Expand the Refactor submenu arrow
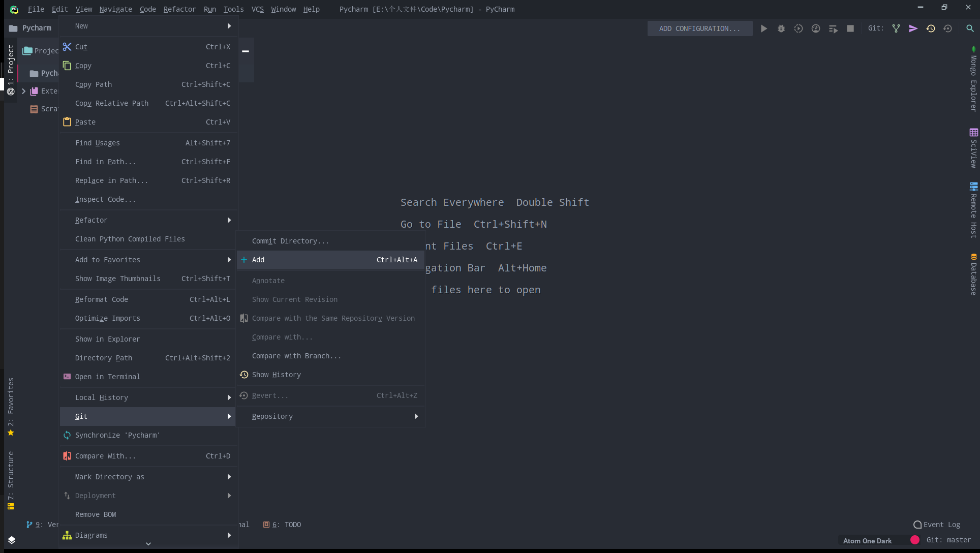The height and width of the screenshot is (553, 980). [229, 219]
